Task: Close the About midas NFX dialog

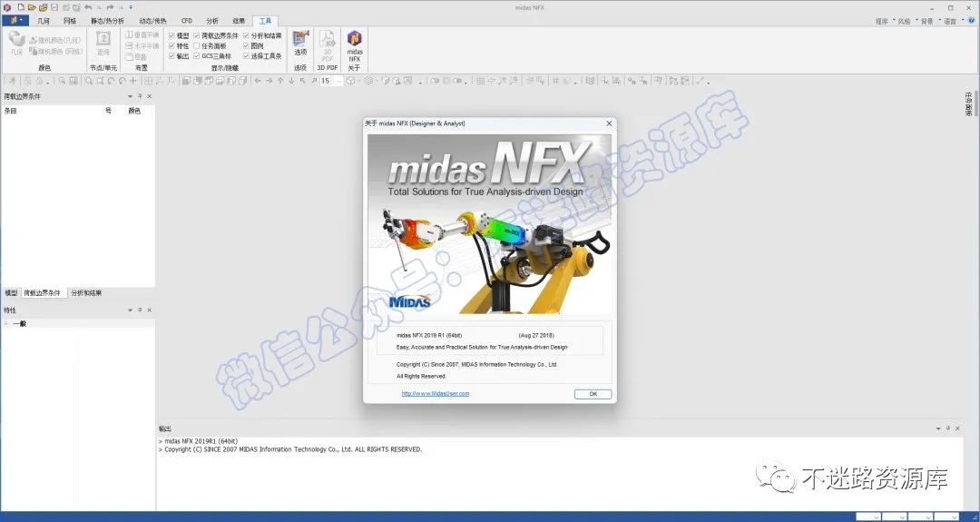Action: (609, 123)
